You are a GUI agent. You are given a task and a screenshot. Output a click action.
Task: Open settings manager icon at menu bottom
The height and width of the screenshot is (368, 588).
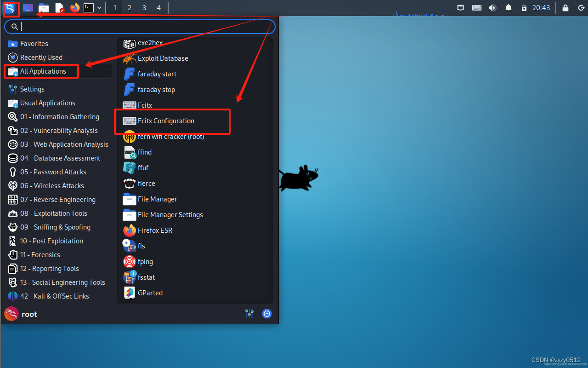tap(249, 314)
